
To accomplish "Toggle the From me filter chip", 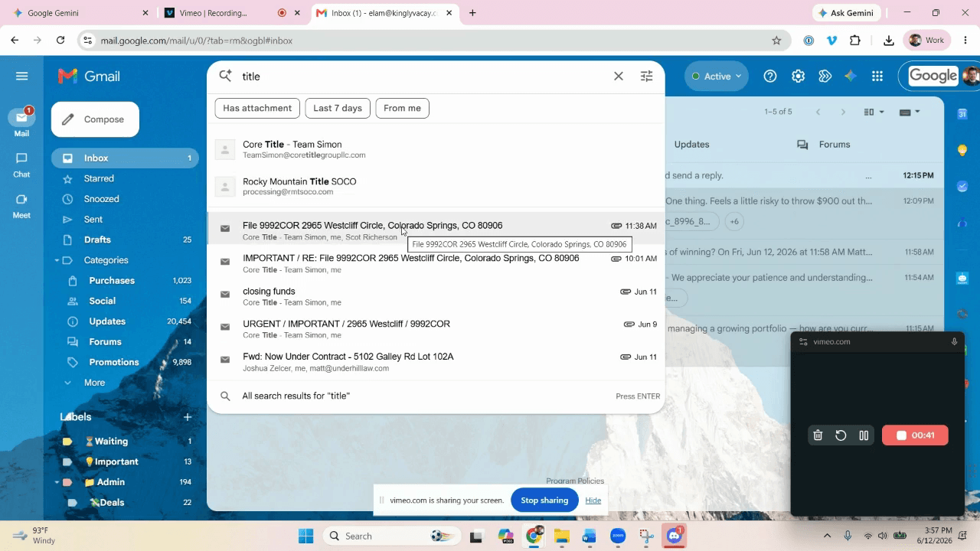I will pos(402,108).
